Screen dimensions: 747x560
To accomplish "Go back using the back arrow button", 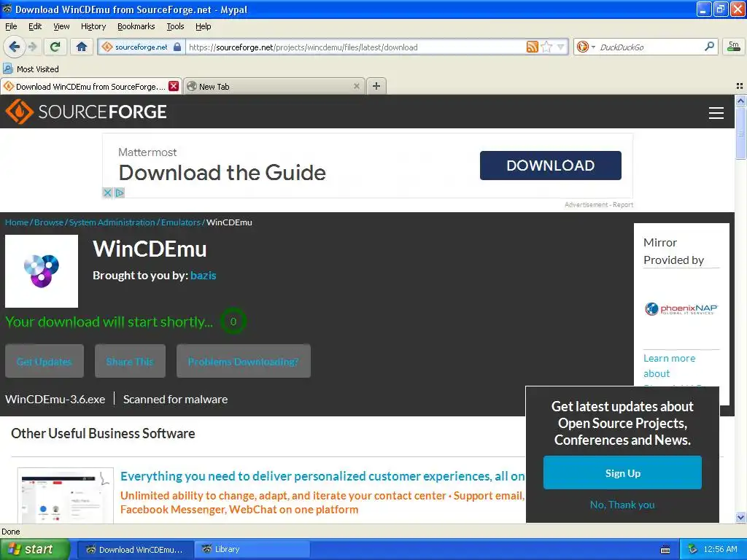I will tap(14, 47).
